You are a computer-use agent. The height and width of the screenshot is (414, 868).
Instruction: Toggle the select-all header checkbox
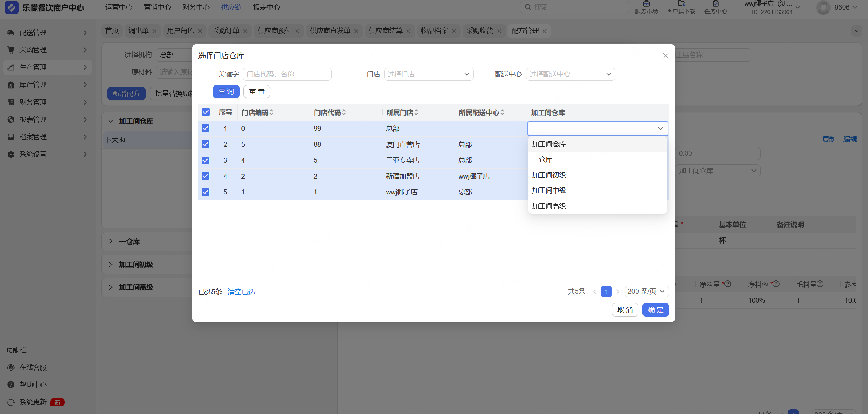[206, 112]
